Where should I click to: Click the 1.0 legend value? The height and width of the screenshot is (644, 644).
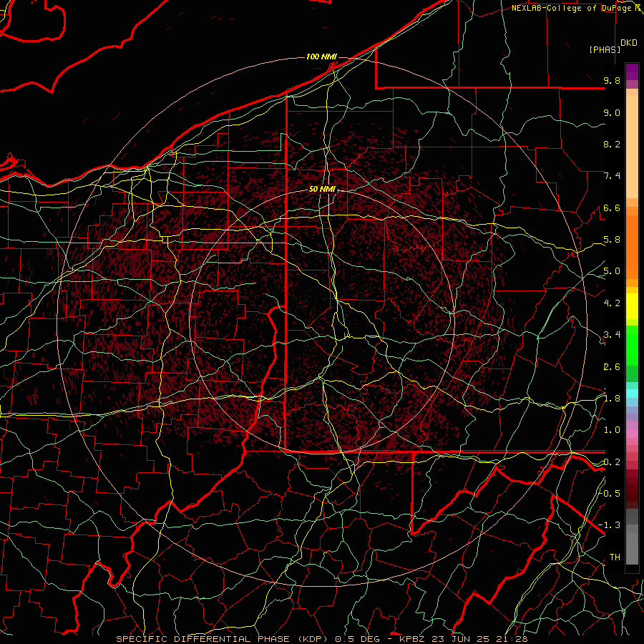[612, 430]
